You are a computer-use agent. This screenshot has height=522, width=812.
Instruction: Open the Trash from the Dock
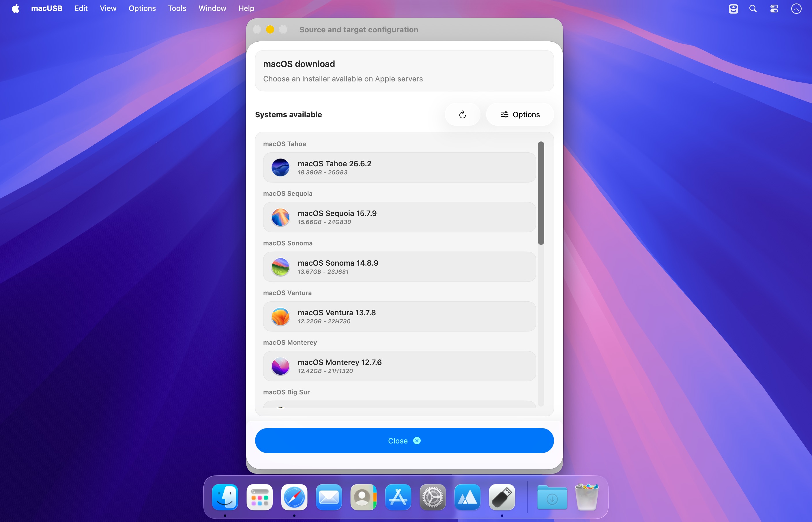(x=587, y=497)
